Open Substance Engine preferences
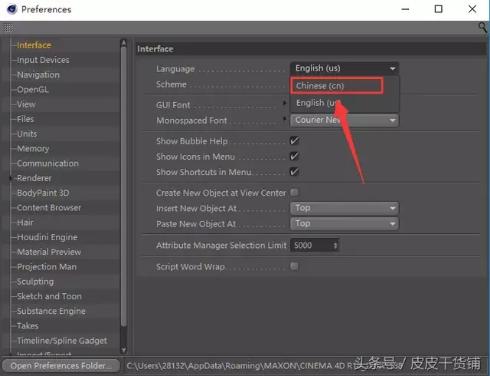490x376 pixels. pos(51,311)
